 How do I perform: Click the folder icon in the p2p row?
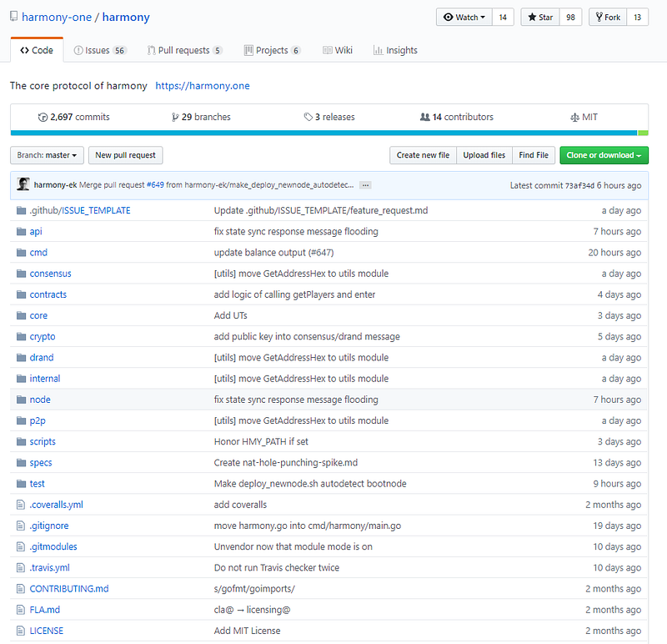(x=22, y=420)
